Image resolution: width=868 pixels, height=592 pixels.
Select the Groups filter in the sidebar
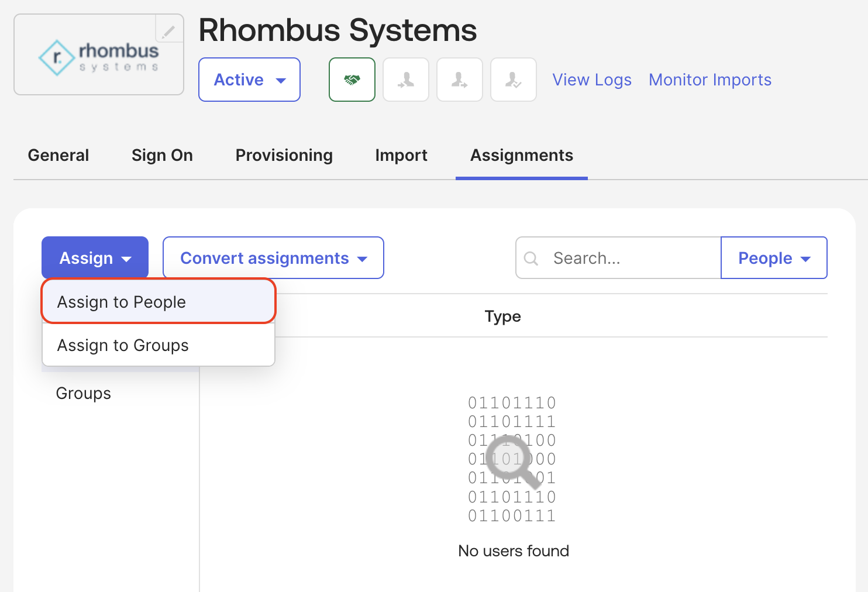[x=83, y=393]
